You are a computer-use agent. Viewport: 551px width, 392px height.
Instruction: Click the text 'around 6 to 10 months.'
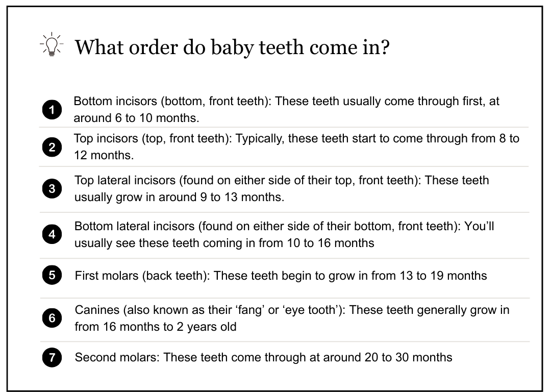coord(136,118)
